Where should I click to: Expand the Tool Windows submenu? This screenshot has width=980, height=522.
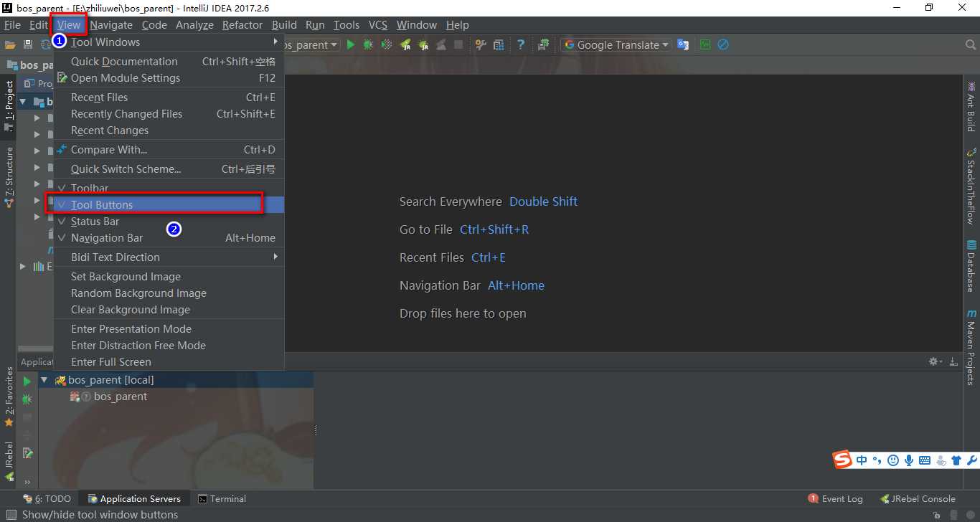(169, 42)
